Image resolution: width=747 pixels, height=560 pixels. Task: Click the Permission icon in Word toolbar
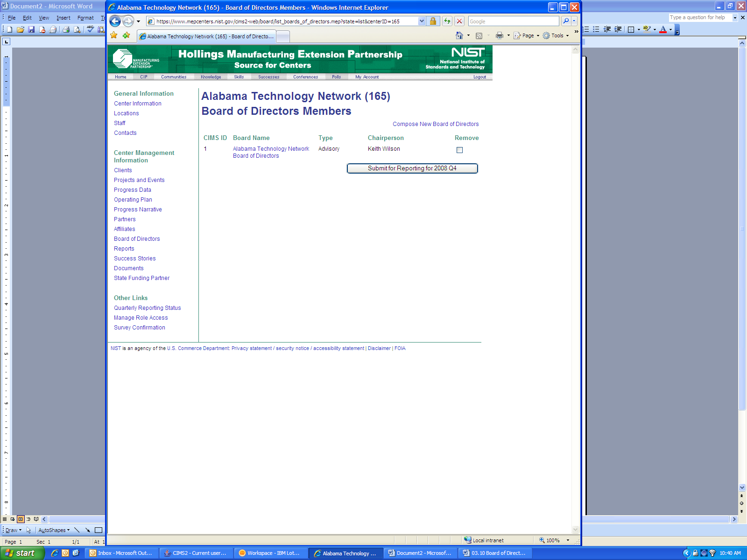coord(42,29)
